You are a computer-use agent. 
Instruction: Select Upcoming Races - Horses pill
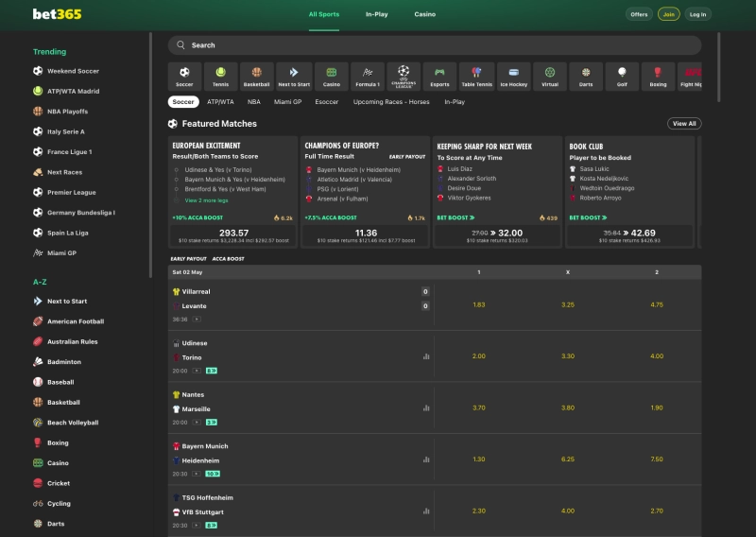(x=391, y=102)
